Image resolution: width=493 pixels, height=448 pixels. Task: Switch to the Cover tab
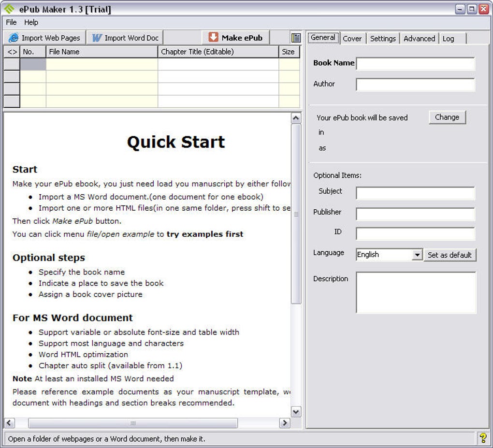pyautogui.click(x=352, y=38)
